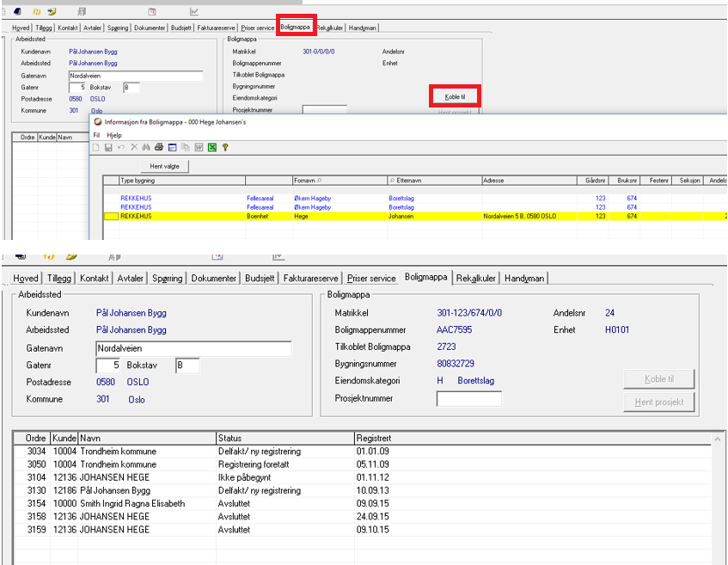Click the save icon in Boligmappa dialog toolbar
Viewport: 728px width, 565px height.
pos(108,148)
